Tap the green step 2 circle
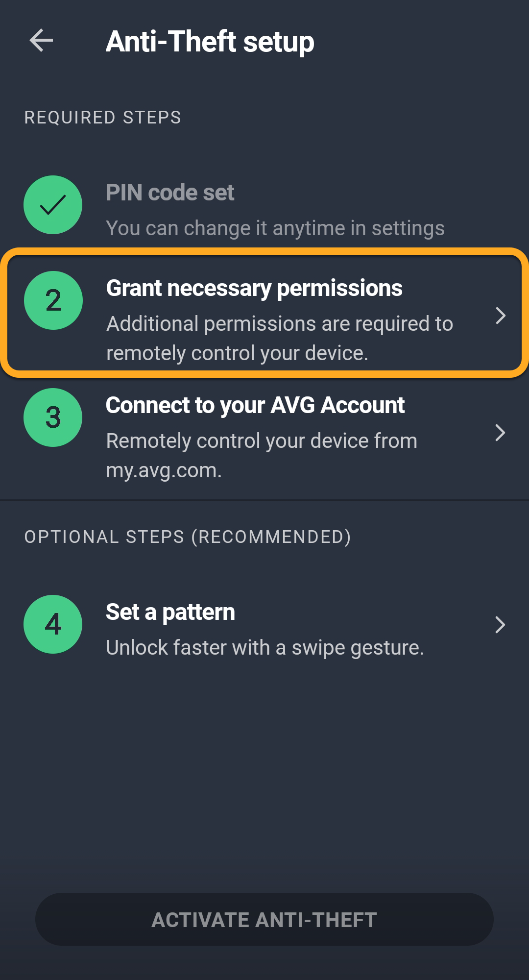529x980 pixels. [x=53, y=300]
